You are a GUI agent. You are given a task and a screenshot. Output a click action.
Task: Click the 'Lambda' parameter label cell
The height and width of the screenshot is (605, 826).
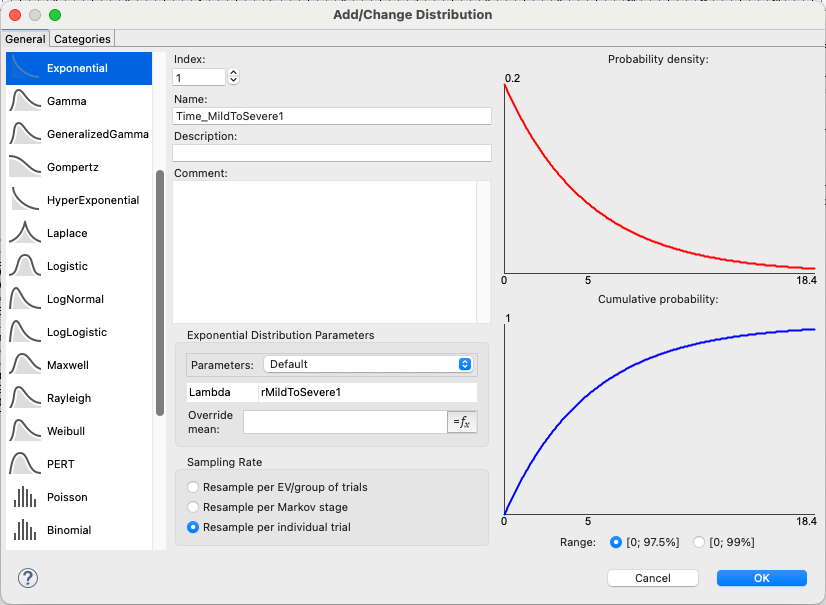coord(222,392)
